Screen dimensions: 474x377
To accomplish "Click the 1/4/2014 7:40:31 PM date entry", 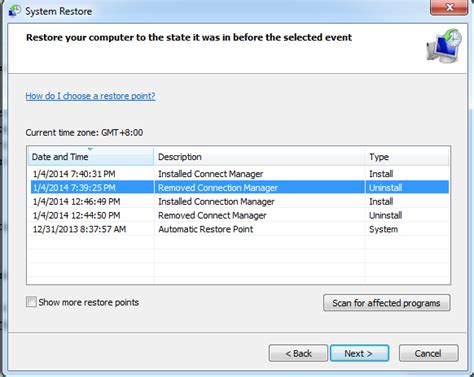I will (74, 174).
